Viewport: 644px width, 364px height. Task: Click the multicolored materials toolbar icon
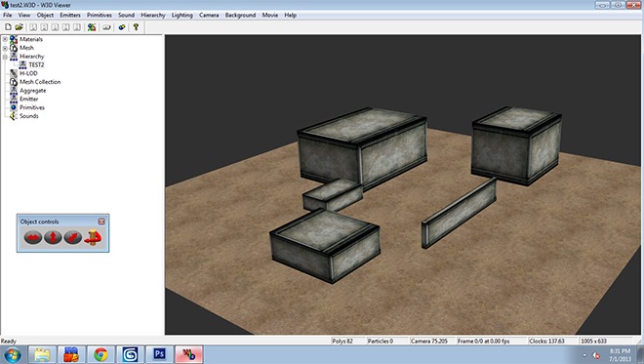92,27
